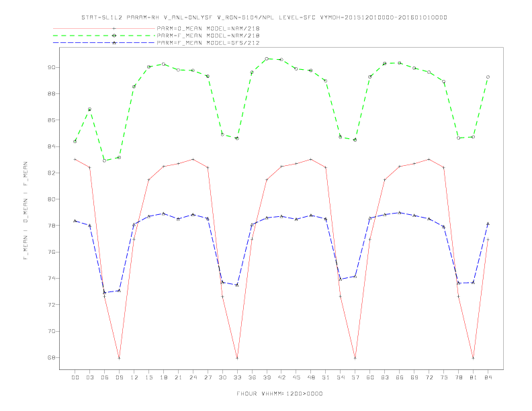The width and height of the screenshot is (532, 411).
Task: Click x-axis tick label 81
Action: tap(474, 377)
